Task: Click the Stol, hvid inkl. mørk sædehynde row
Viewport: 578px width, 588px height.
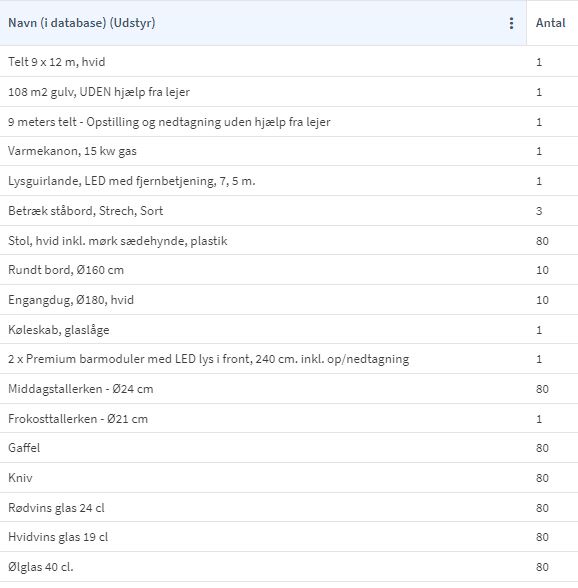Action: point(289,240)
